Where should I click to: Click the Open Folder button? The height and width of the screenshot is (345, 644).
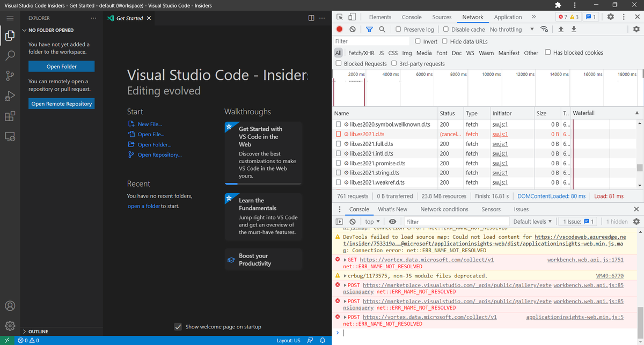pyautogui.click(x=61, y=67)
